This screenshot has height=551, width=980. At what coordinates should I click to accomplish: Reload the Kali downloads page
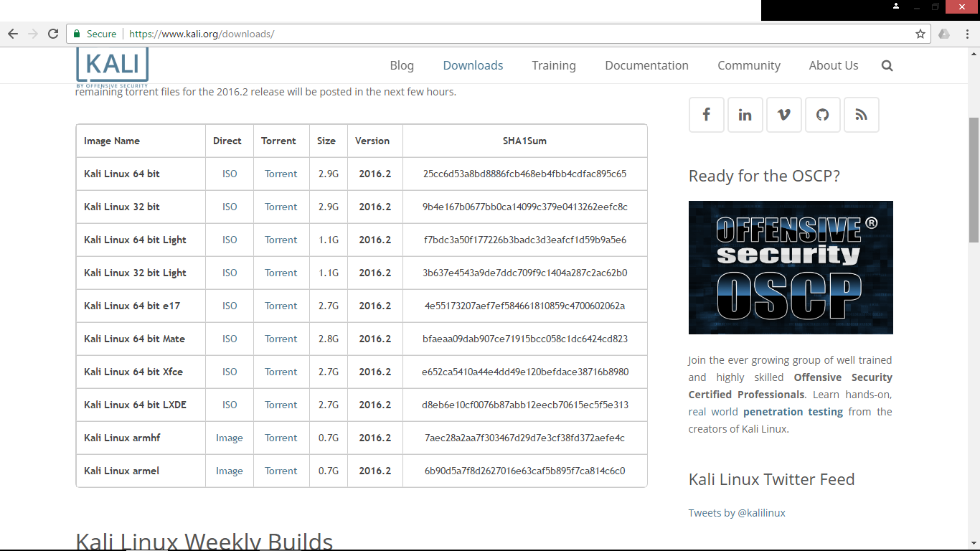[53, 34]
